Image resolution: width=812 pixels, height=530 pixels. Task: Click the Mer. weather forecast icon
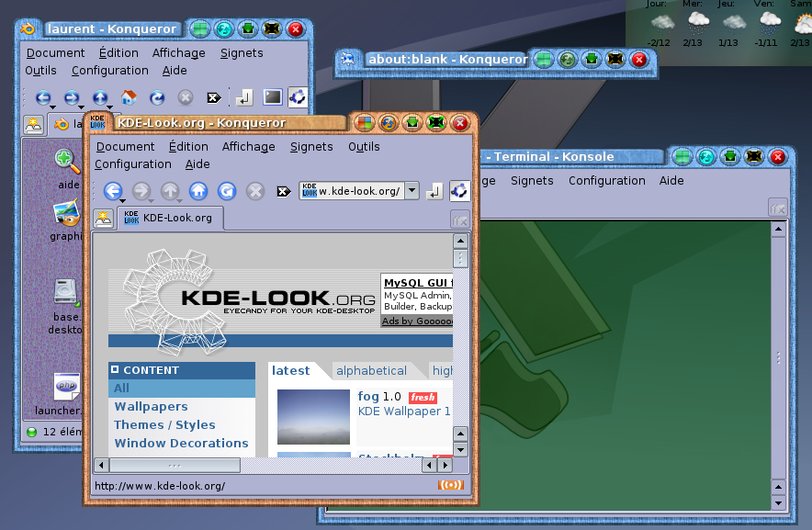click(698, 23)
